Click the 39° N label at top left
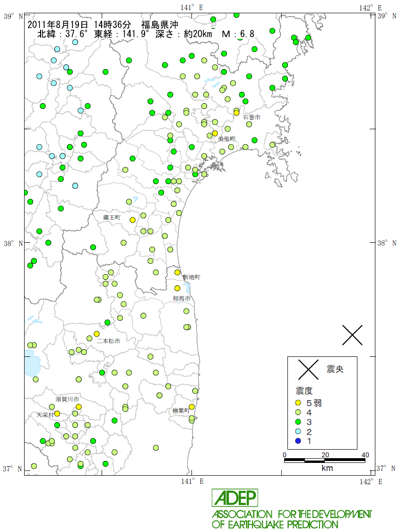The image size is (399, 532). point(13,16)
